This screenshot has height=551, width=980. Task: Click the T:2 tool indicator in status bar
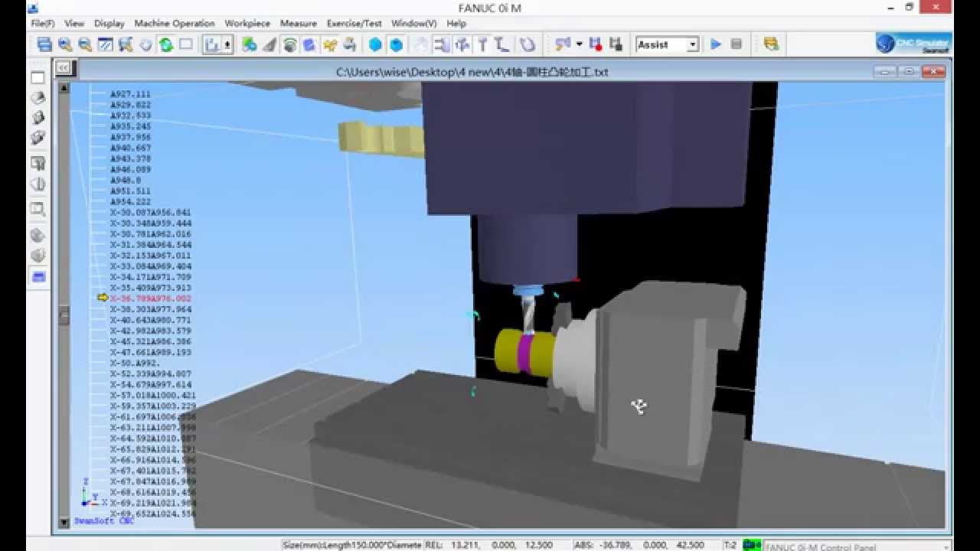tap(730, 545)
